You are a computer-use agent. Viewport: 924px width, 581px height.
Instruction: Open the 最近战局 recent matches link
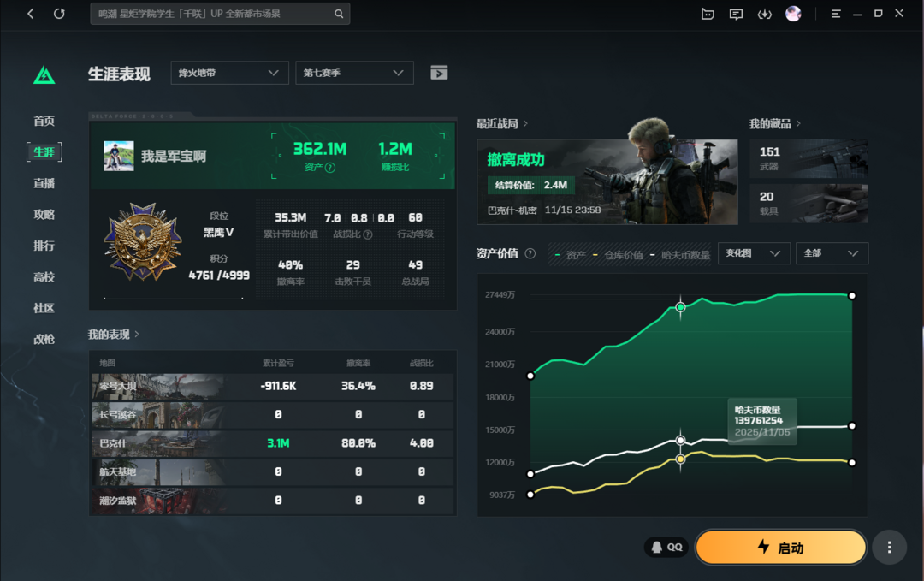point(502,124)
